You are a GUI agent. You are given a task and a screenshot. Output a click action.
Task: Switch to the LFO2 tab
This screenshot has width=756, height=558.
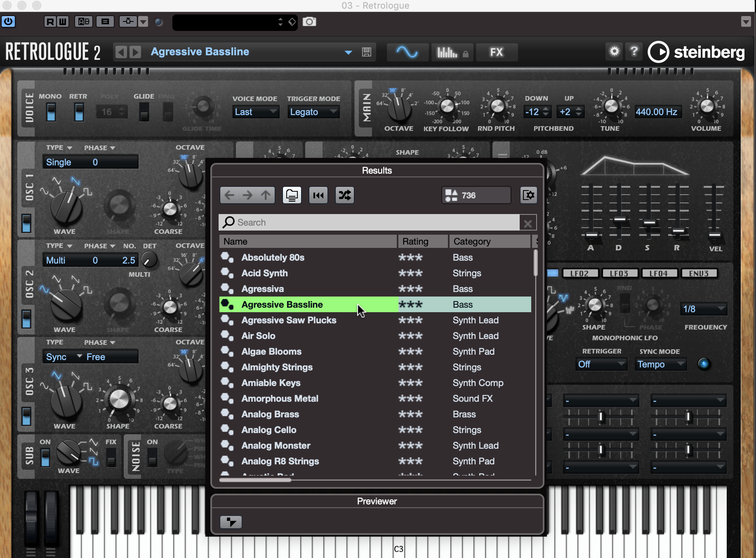(579, 273)
